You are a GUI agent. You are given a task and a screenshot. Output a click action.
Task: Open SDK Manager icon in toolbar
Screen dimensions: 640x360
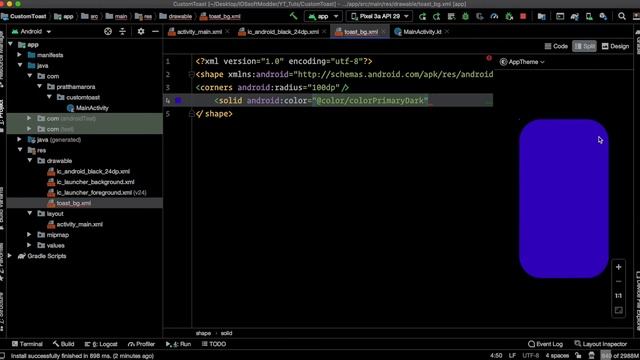click(603, 17)
